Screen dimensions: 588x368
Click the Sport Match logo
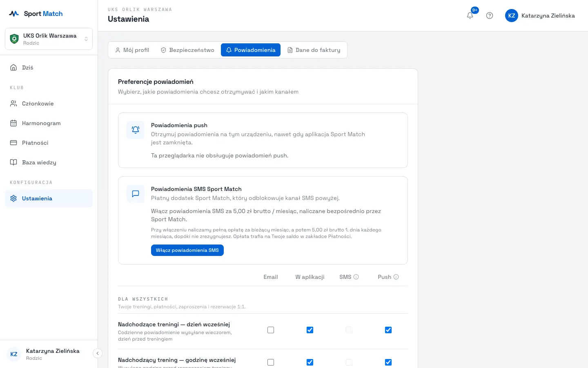click(x=36, y=13)
